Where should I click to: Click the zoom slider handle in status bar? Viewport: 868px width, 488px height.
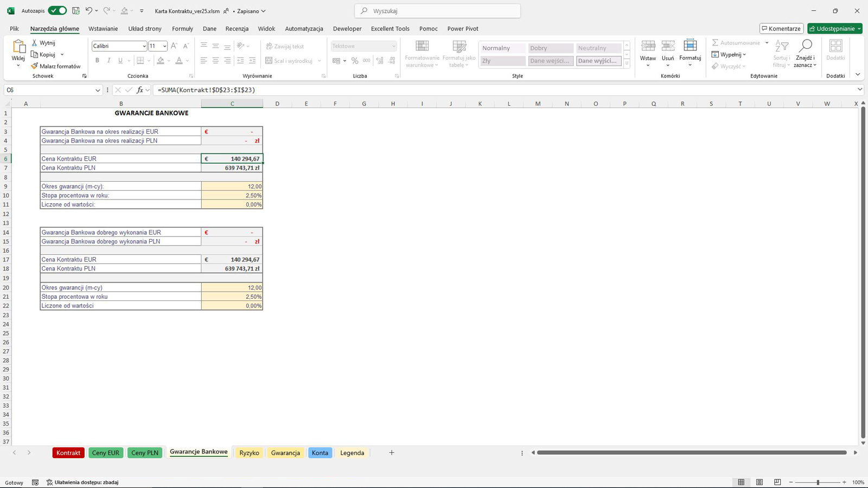pos(818,482)
